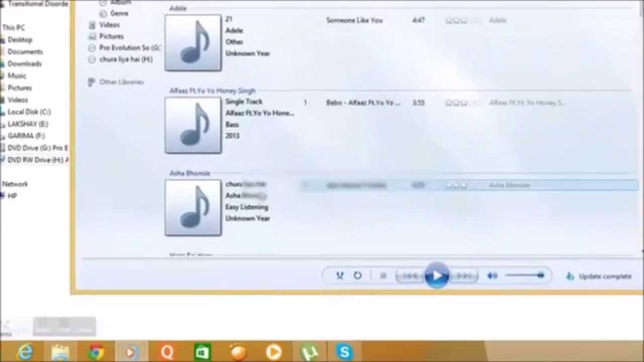644x362 pixels.
Task: Select This PC in the Explorer sidebar
Action: [x=14, y=28]
